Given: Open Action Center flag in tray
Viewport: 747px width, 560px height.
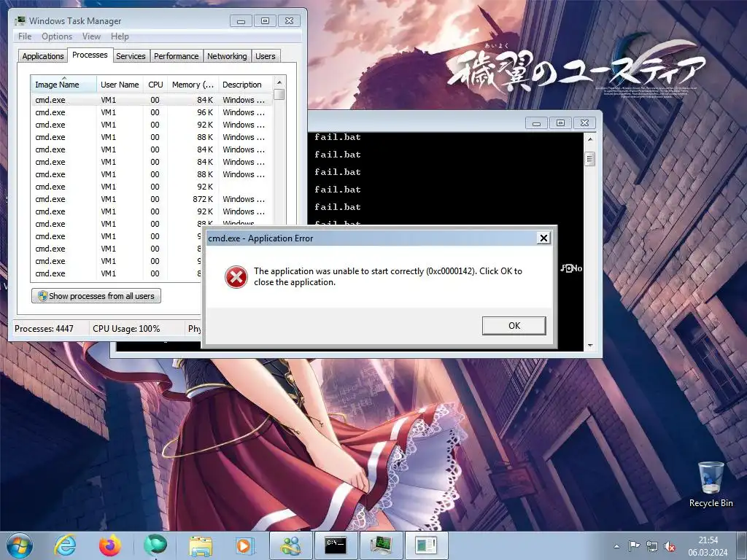Looking at the screenshot, I should (x=634, y=547).
